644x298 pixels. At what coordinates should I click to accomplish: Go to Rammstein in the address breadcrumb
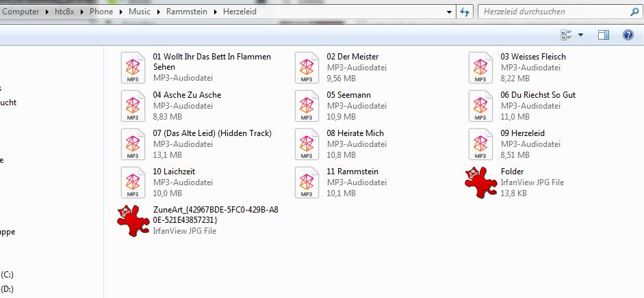click(x=186, y=12)
